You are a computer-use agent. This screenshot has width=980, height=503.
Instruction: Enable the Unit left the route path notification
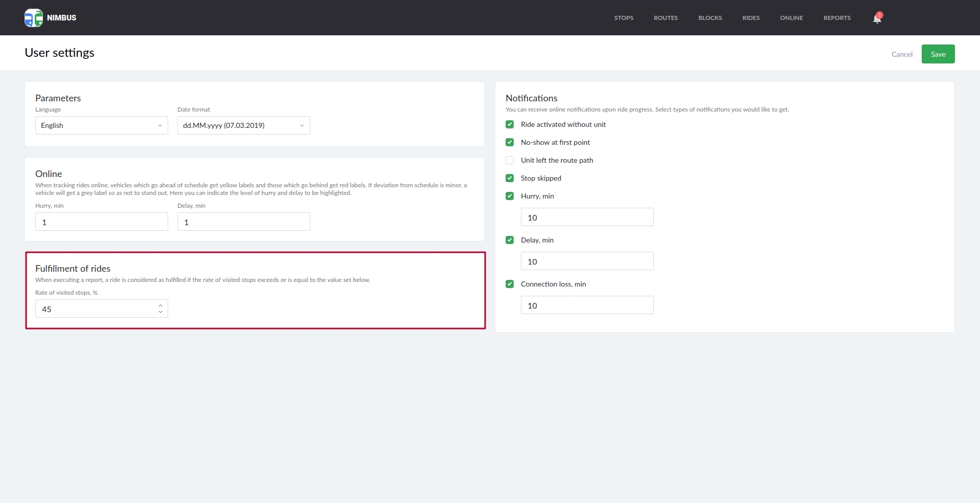(510, 160)
